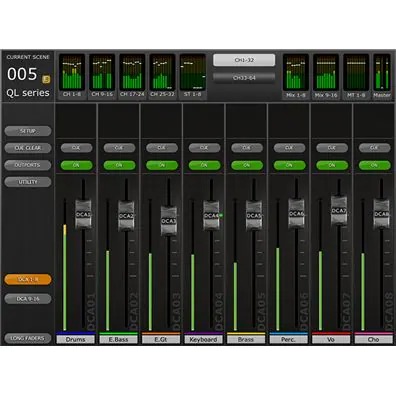Enable CUE on the Vo DCA
The image size is (396, 396).
pos(332,148)
